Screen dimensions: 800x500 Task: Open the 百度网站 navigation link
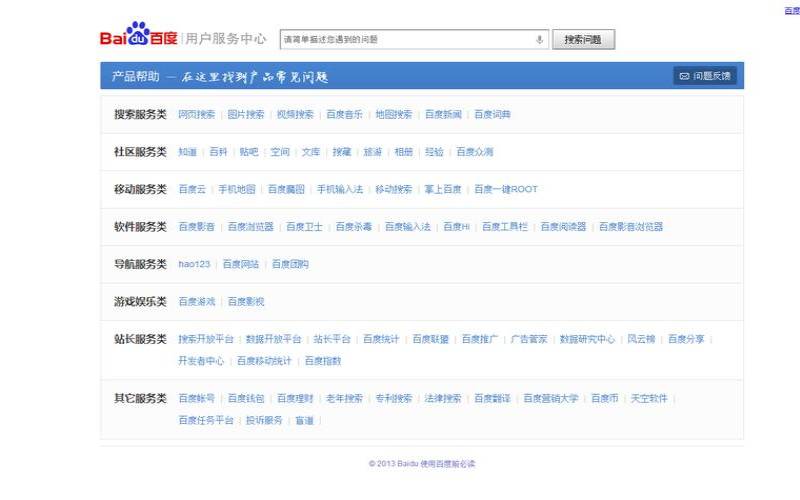[241, 264]
